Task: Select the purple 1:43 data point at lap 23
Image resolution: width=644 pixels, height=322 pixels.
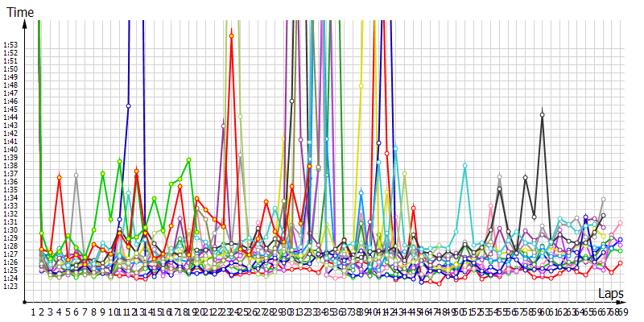Action: (223, 126)
